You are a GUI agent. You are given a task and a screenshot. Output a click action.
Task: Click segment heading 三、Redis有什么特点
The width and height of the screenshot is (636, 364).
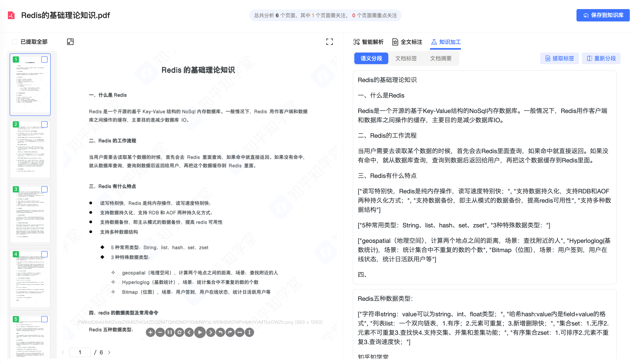[x=387, y=176]
